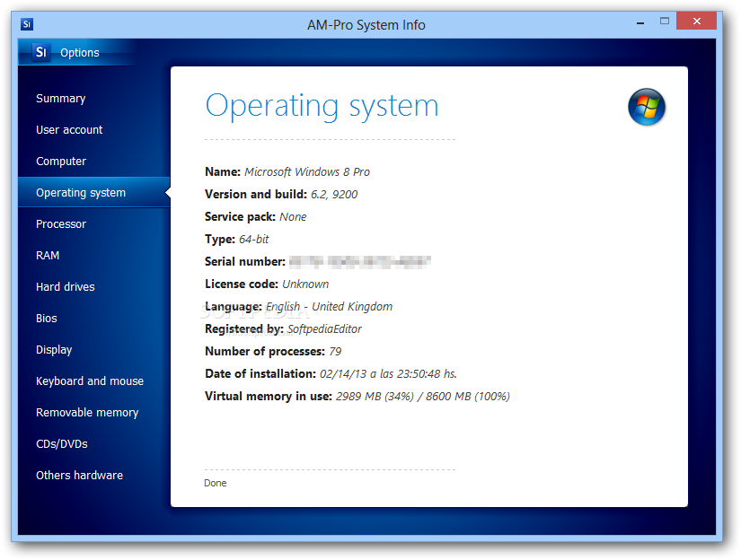Go to the Computer section
This screenshot has width=741, height=560.
point(61,161)
